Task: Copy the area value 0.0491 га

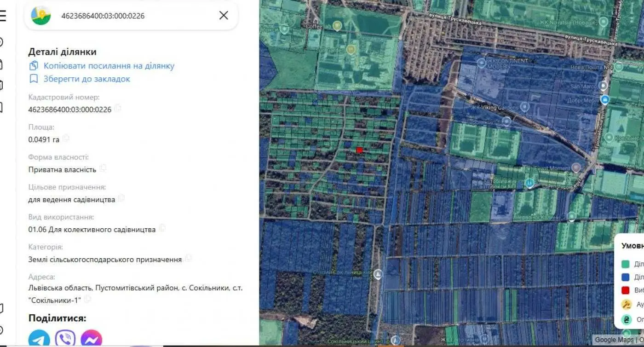Action: [x=66, y=138]
